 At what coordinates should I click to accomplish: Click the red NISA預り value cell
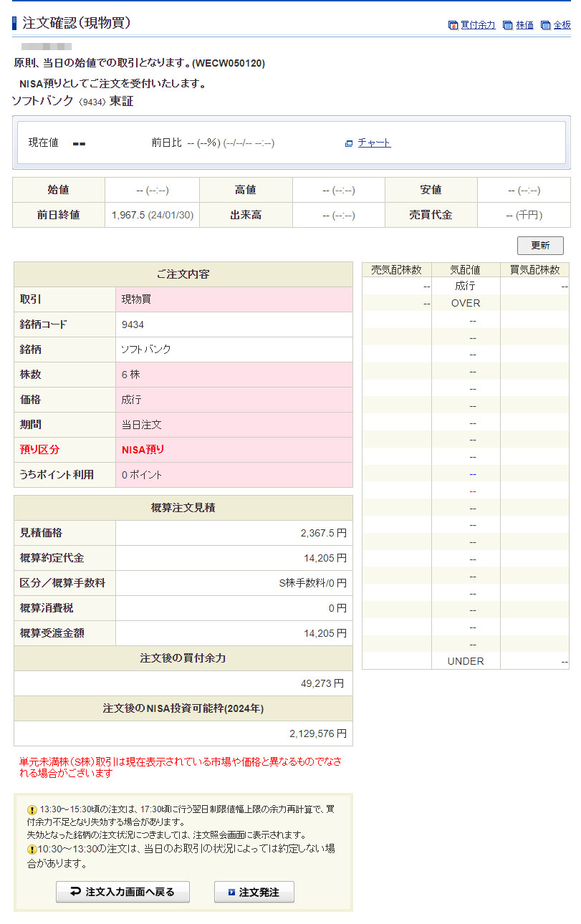click(234, 450)
